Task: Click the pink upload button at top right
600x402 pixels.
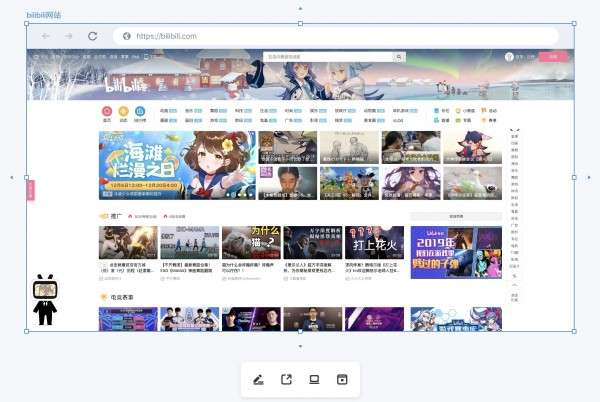Action: click(553, 57)
